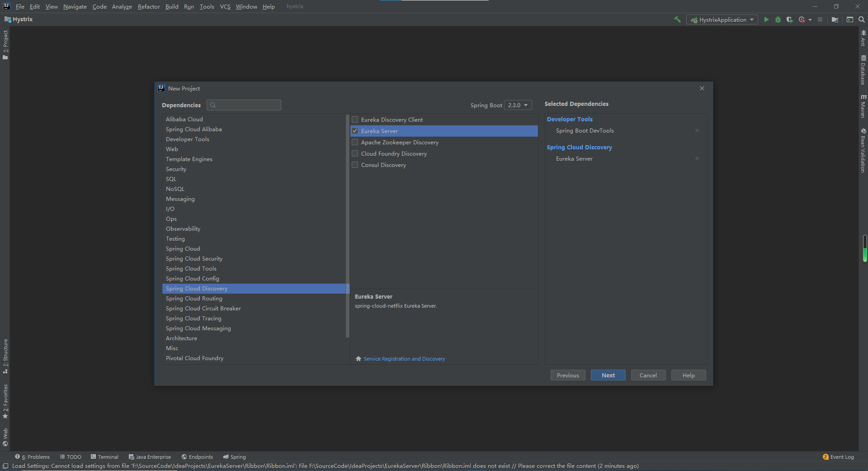The image size is (868, 471).
Task: Uncheck the Eureka Server checkbox
Action: pyautogui.click(x=355, y=131)
